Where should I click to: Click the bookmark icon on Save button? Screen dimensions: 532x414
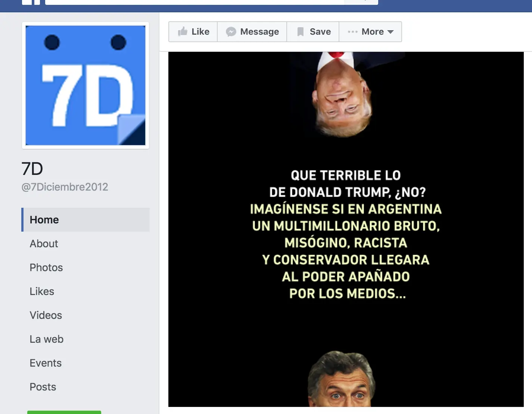(x=300, y=32)
